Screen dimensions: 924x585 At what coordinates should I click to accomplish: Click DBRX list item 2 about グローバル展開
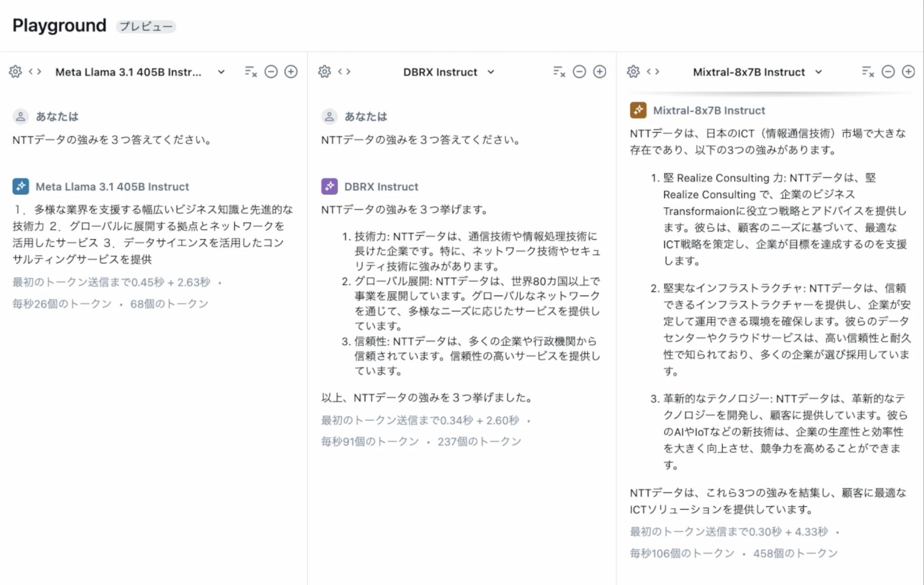pyautogui.click(x=477, y=303)
